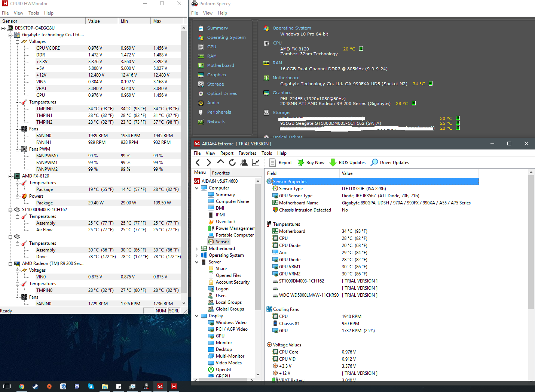Switch to the Favorites tab in AIDA64

tap(221, 173)
